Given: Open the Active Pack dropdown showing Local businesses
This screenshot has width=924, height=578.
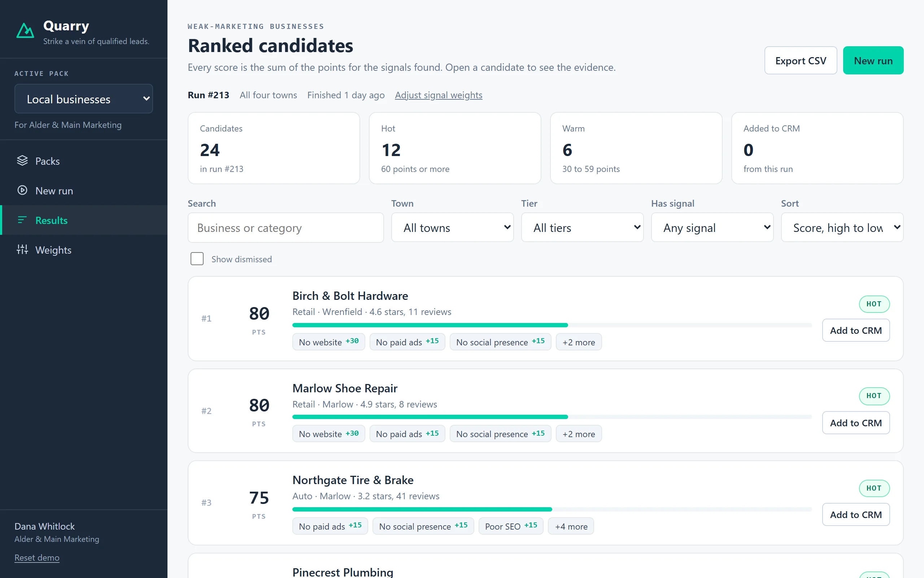Looking at the screenshot, I should [84, 99].
